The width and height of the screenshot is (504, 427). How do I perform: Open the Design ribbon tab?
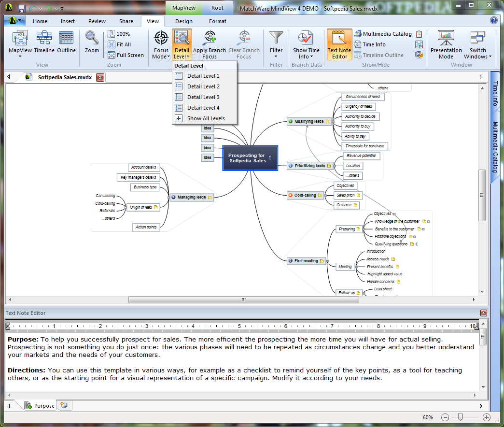click(184, 21)
